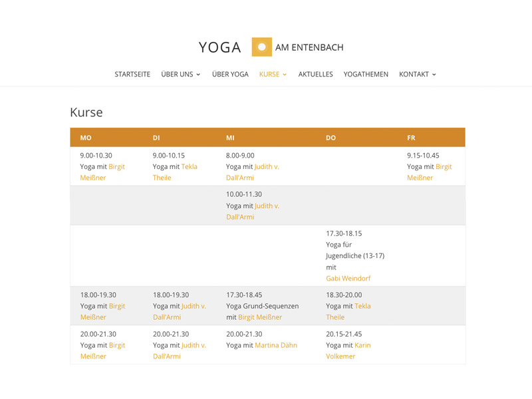
Task: Open Karin Volkemer teacher link
Action: tap(348, 351)
